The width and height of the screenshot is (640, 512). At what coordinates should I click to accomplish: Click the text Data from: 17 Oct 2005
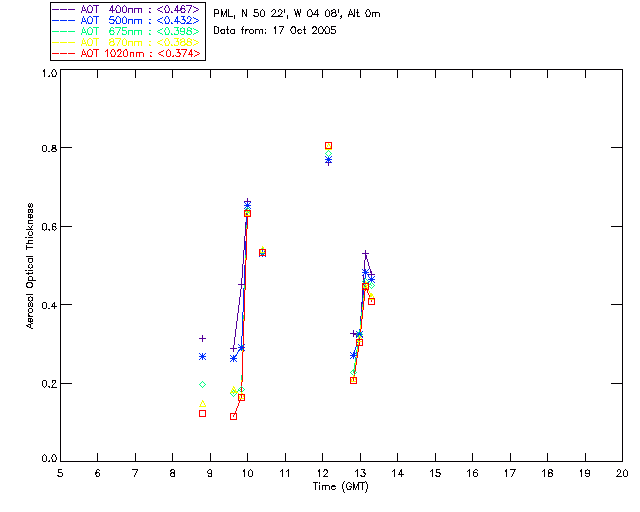point(275,31)
